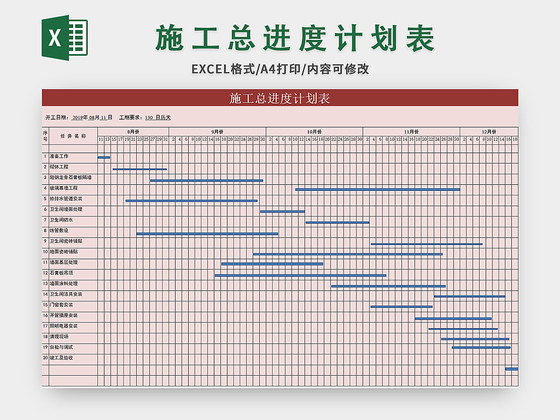Select the 12月份 month header
The height and width of the screenshot is (420, 560).
tap(489, 132)
